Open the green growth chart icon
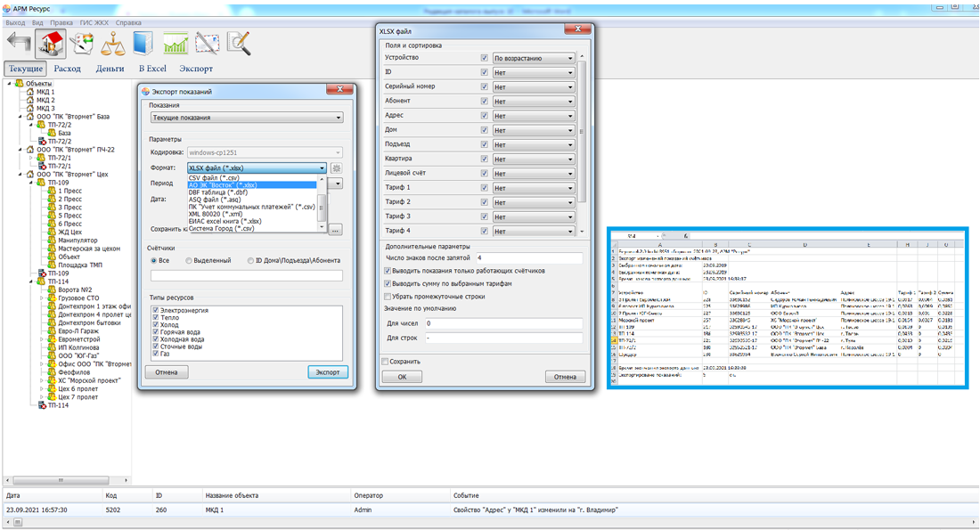Image resolution: width=980 pixels, height=530 pixels. pyautogui.click(x=176, y=43)
